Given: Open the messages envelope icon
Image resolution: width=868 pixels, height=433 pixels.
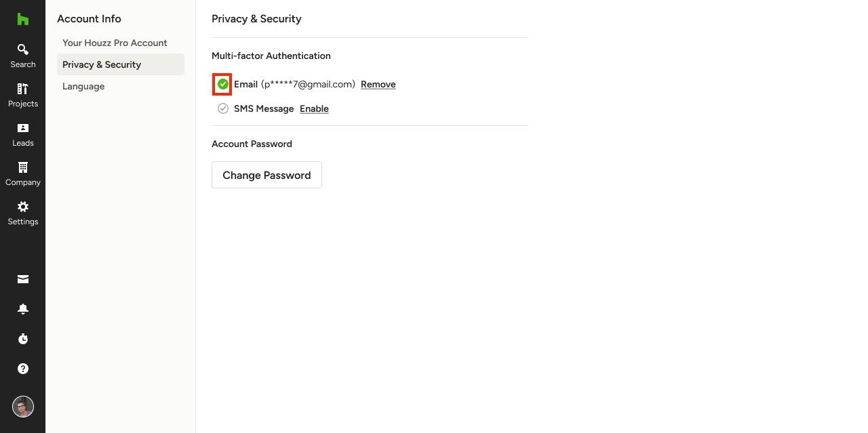Looking at the screenshot, I should point(22,279).
